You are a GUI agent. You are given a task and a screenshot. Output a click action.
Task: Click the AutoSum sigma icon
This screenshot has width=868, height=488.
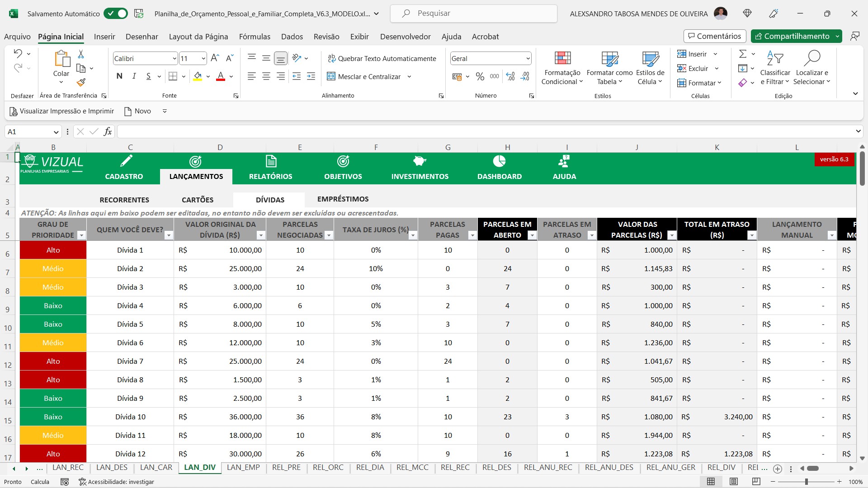pyautogui.click(x=742, y=54)
